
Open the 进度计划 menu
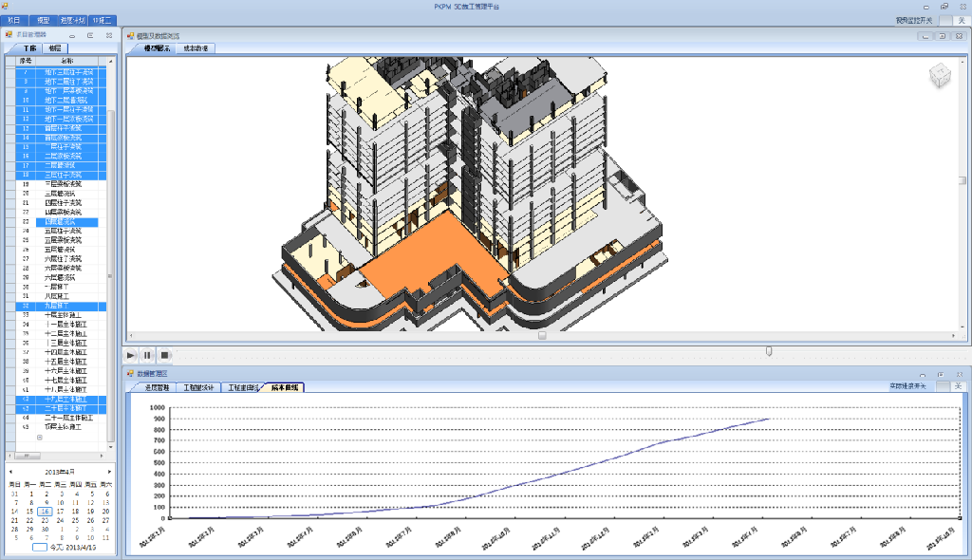pyautogui.click(x=72, y=21)
